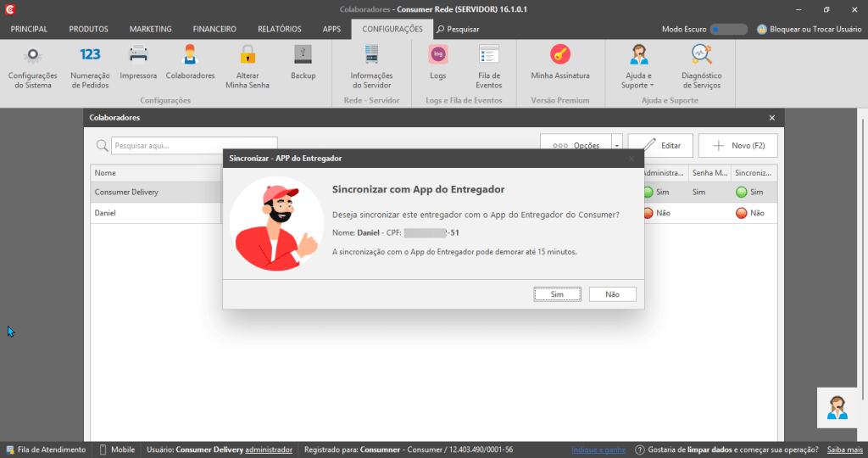The width and height of the screenshot is (868, 458).
Task: Click the Senha M... column header
Action: pyautogui.click(x=709, y=173)
